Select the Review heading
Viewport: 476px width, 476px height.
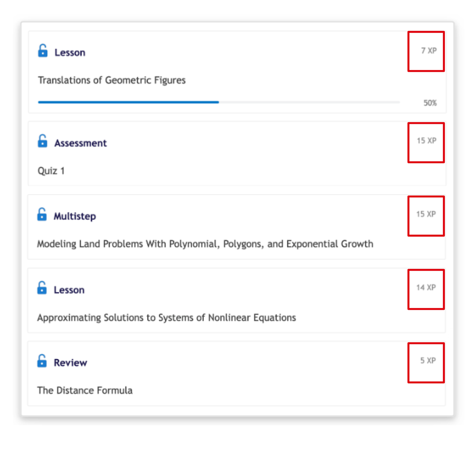[70, 363]
